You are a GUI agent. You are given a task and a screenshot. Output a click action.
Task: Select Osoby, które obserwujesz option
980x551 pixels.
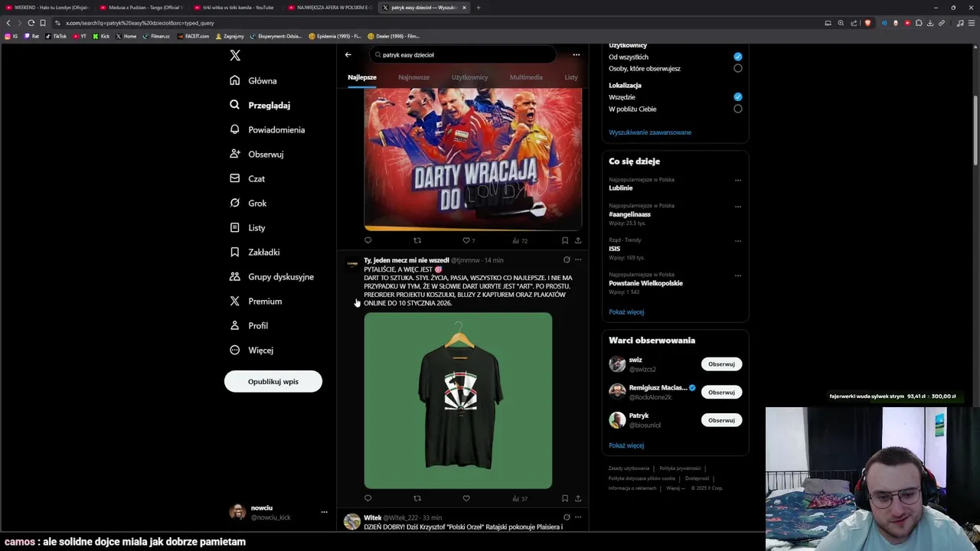[x=738, y=68]
